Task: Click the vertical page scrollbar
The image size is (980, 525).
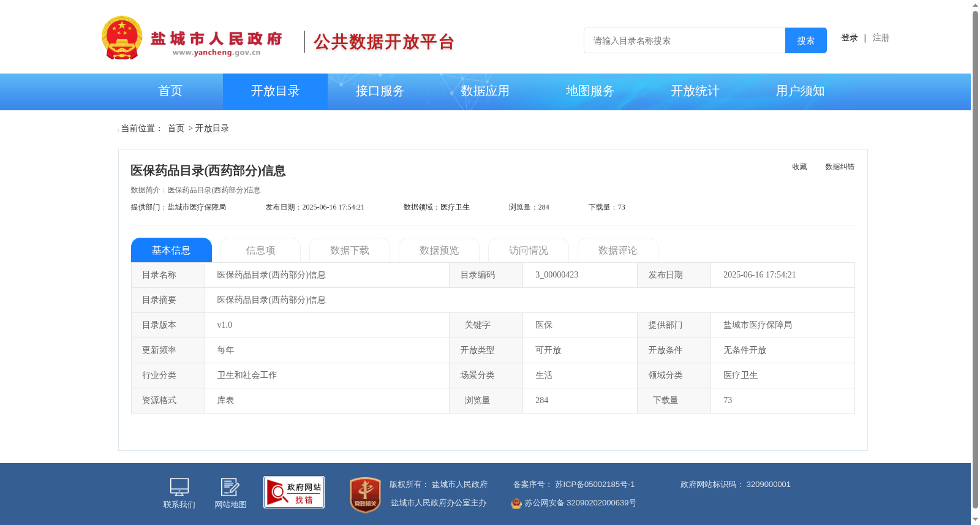Action: [975, 260]
